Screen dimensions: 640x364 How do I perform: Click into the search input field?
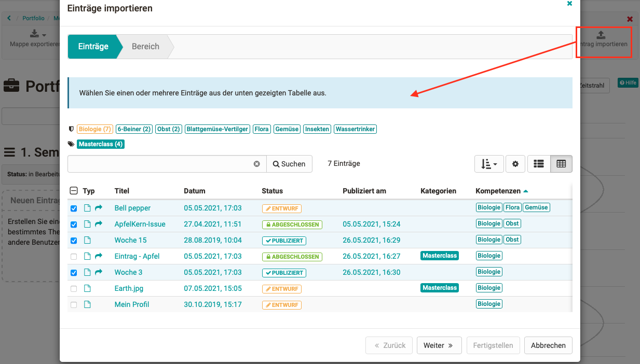(x=161, y=164)
